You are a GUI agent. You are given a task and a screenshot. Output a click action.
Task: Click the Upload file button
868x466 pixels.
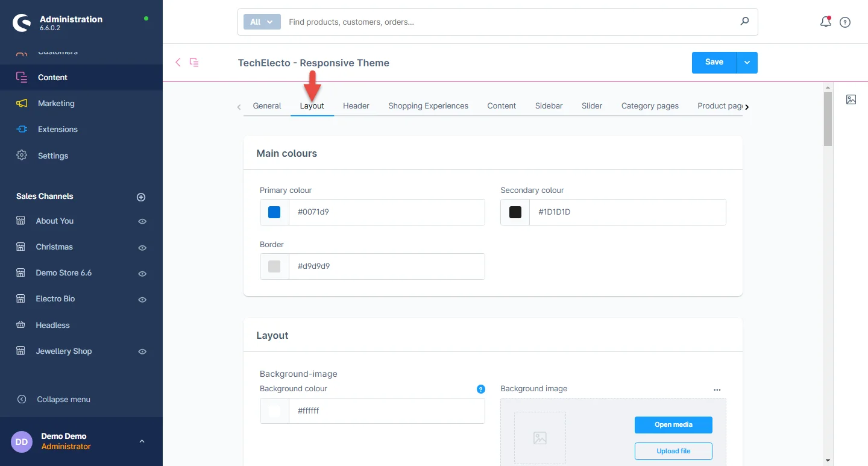(x=673, y=451)
